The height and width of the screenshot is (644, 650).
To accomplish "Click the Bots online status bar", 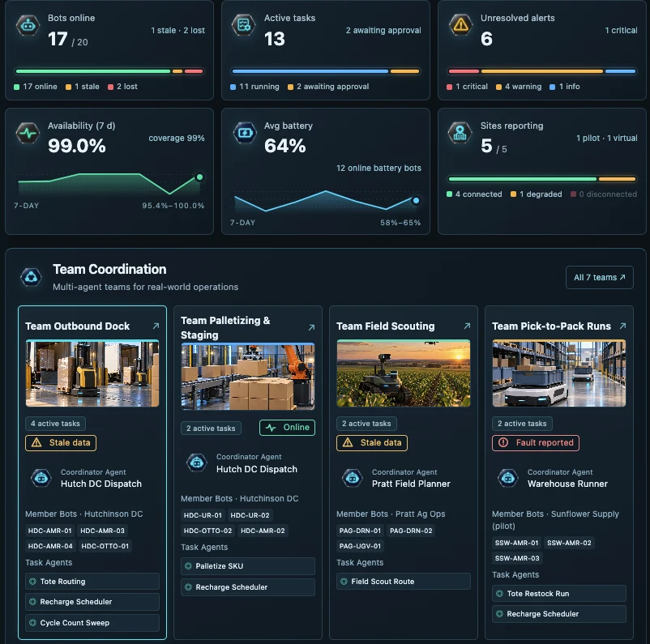I will point(109,71).
